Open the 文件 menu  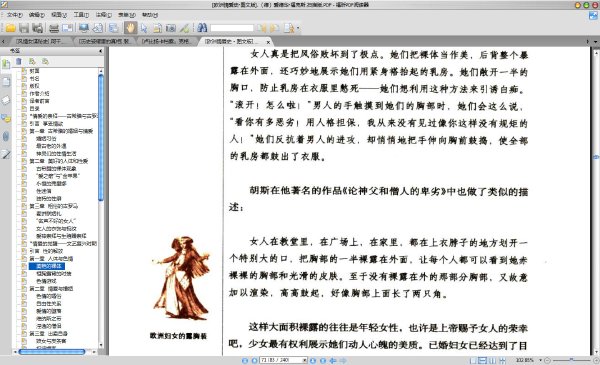click(x=15, y=15)
